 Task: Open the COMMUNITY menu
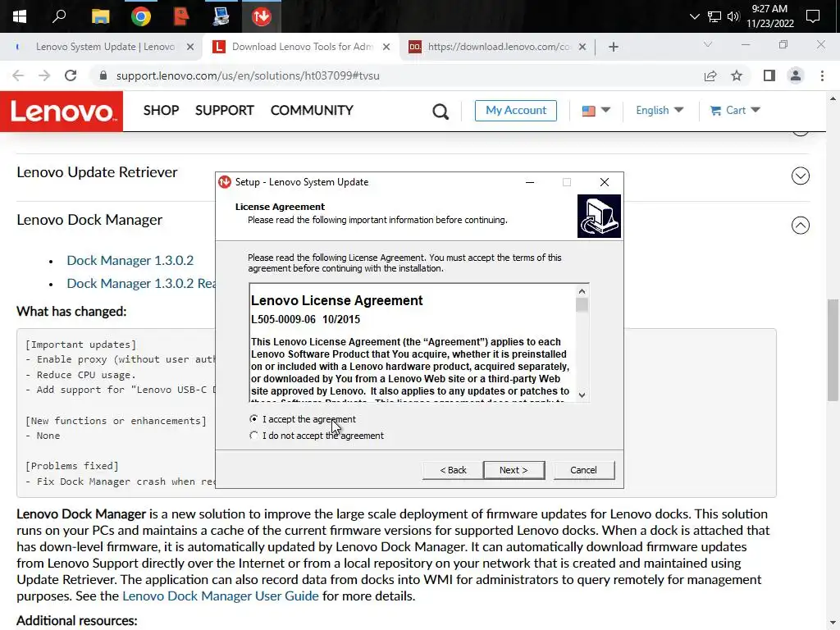coord(312,111)
